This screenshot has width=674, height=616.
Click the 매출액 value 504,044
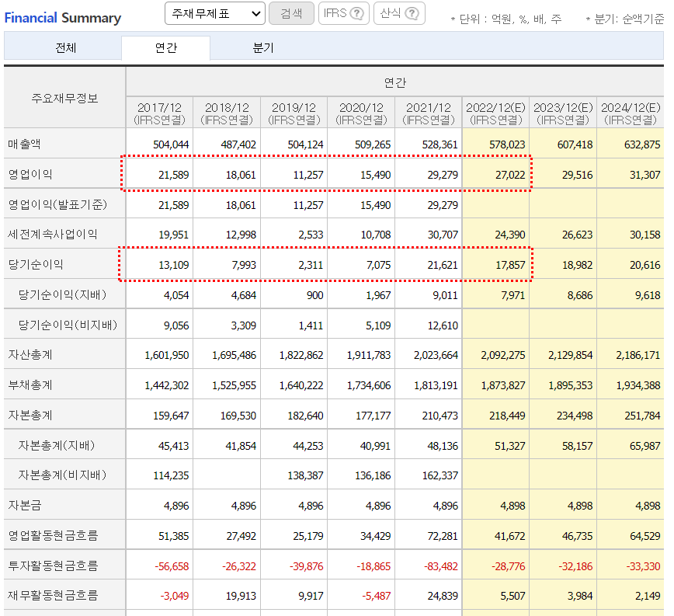coord(171,144)
